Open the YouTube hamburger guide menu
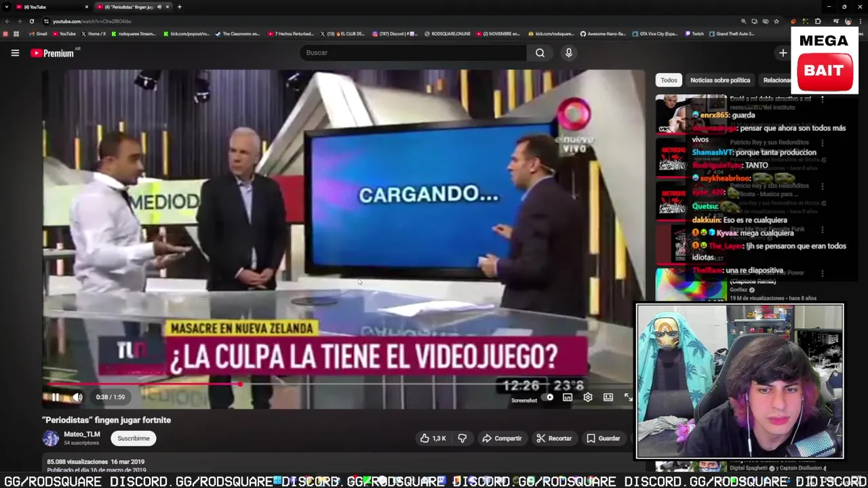Viewport: 868px width, 488px height. tap(15, 53)
